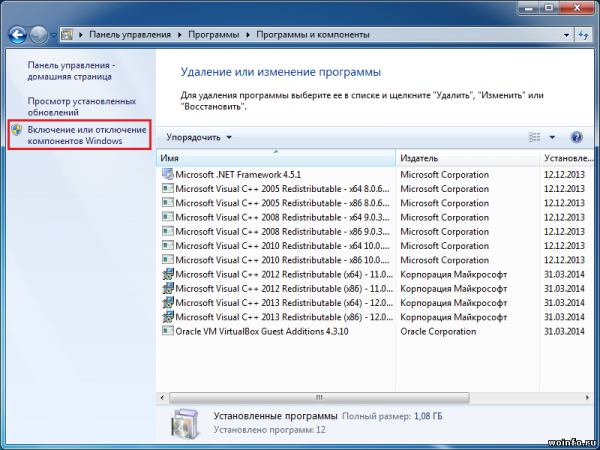The image size is (600, 450).
Task: Click 'Microsoft Visual C++ 2008 Redistributable - x64' name
Action: click(282, 217)
